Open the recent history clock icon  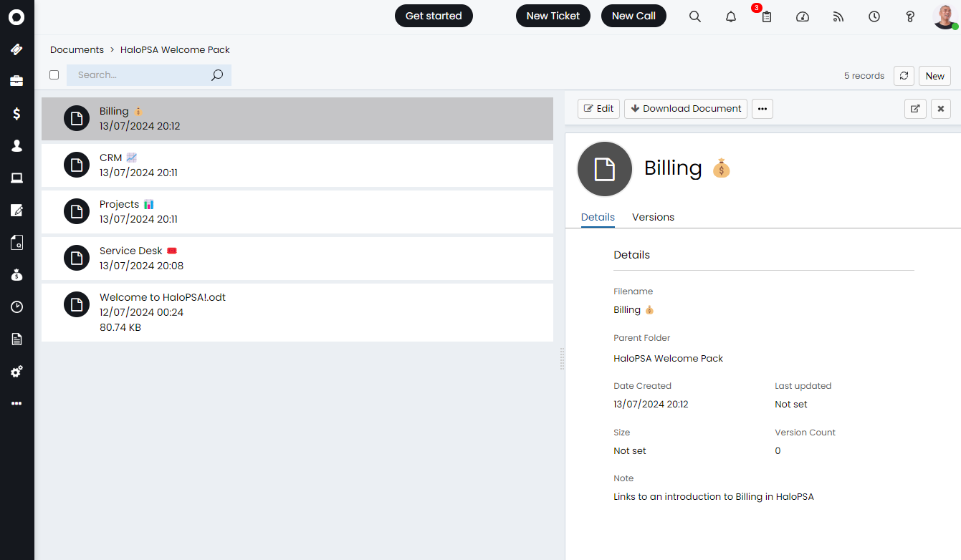[x=874, y=16]
